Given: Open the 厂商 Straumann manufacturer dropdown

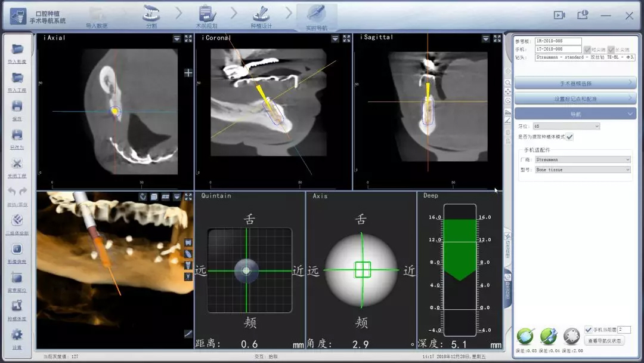Looking at the screenshot, I should pos(582,159).
